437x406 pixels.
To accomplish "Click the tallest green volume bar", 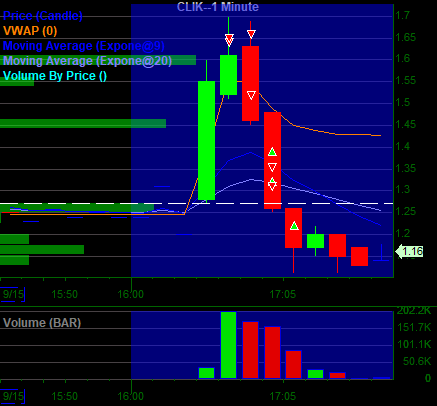I will tap(228, 345).
